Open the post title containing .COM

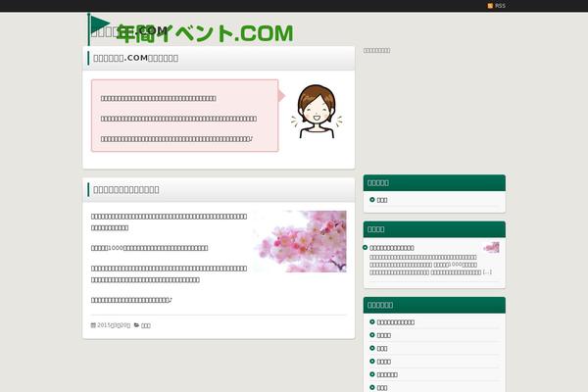tap(136, 58)
